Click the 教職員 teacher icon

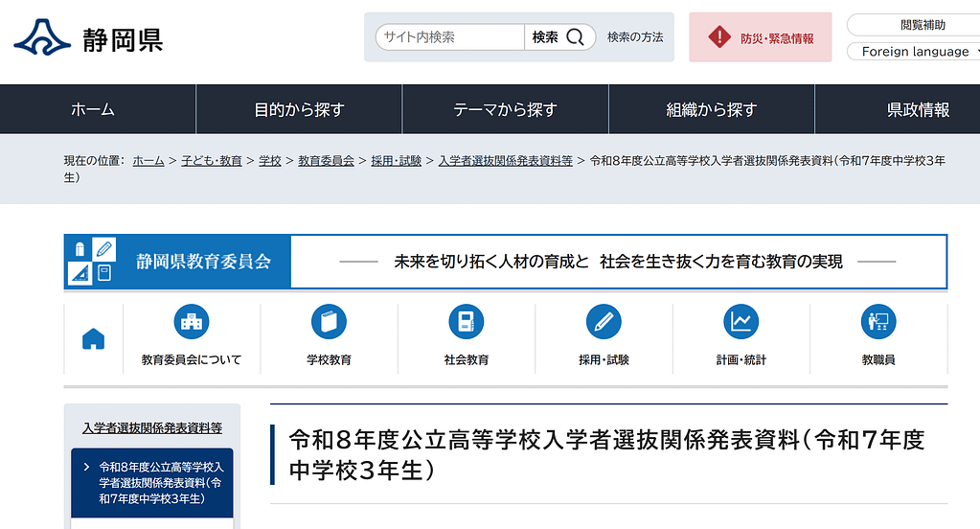pyautogui.click(x=877, y=322)
